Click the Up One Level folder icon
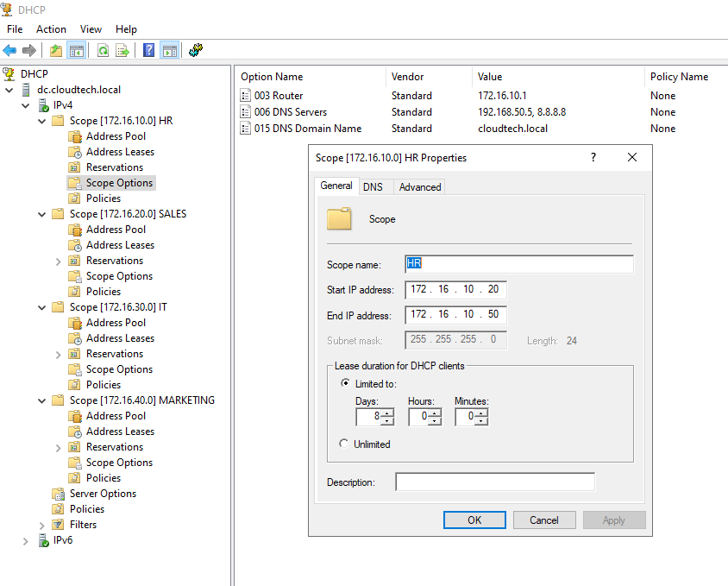This screenshot has width=728, height=586. point(56,51)
